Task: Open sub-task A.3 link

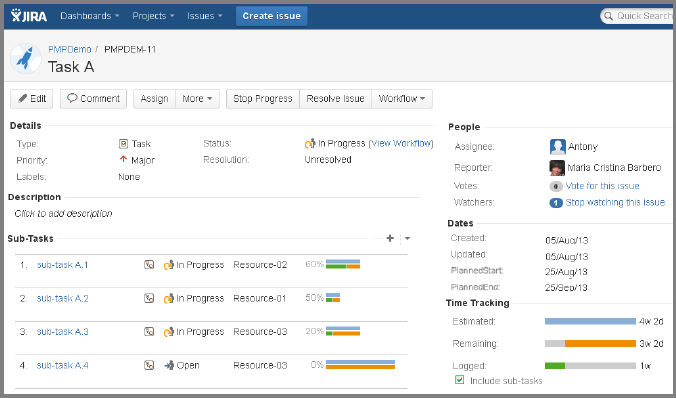Action: (63, 332)
